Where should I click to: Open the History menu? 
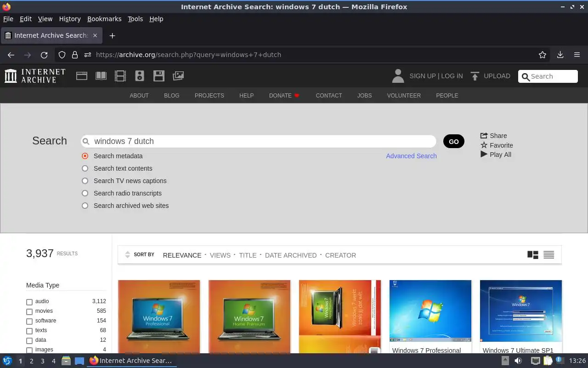click(x=70, y=19)
